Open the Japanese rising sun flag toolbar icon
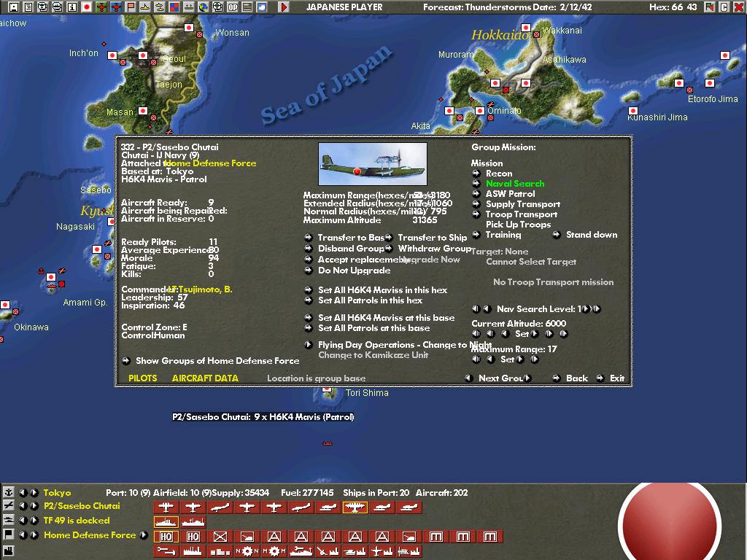The width and height of the screenshot is (747, 560). 87,7
